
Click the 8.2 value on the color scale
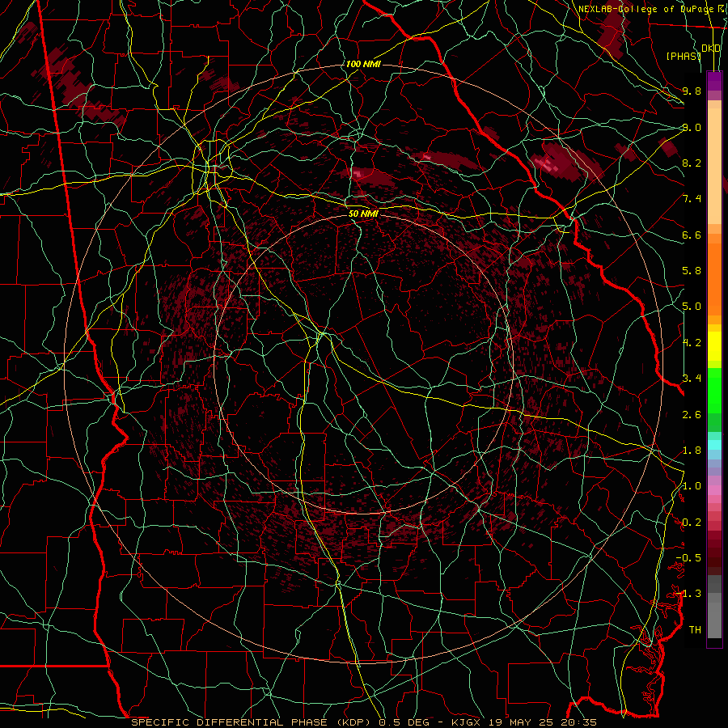(692, 163)
